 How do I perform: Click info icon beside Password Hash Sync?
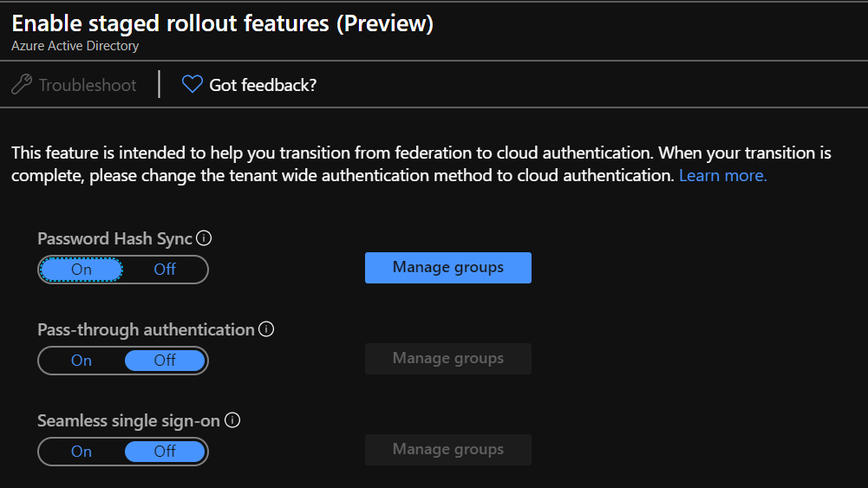tap(205, 238)
